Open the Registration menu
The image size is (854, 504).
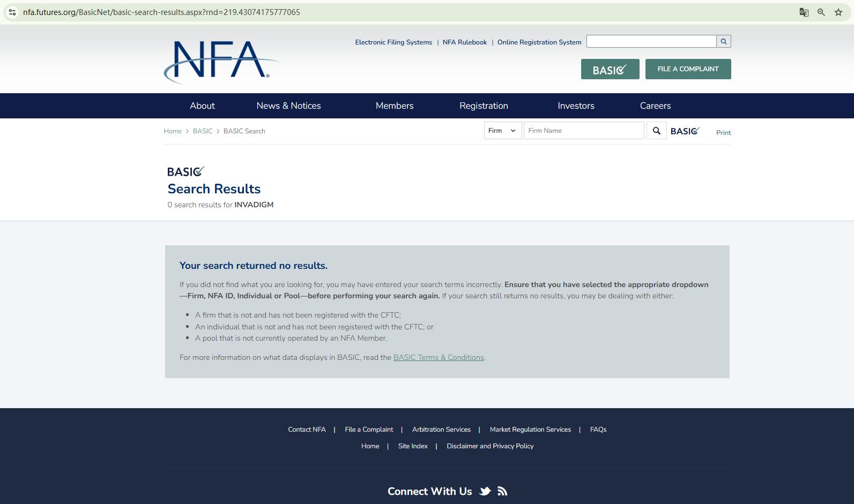[x=484, y=106]
